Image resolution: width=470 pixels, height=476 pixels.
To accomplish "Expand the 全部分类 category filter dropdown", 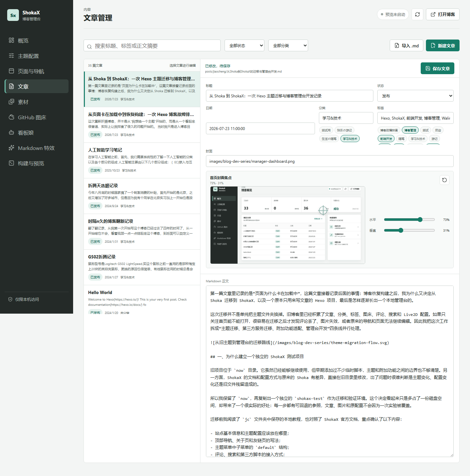I will [288, 45].
